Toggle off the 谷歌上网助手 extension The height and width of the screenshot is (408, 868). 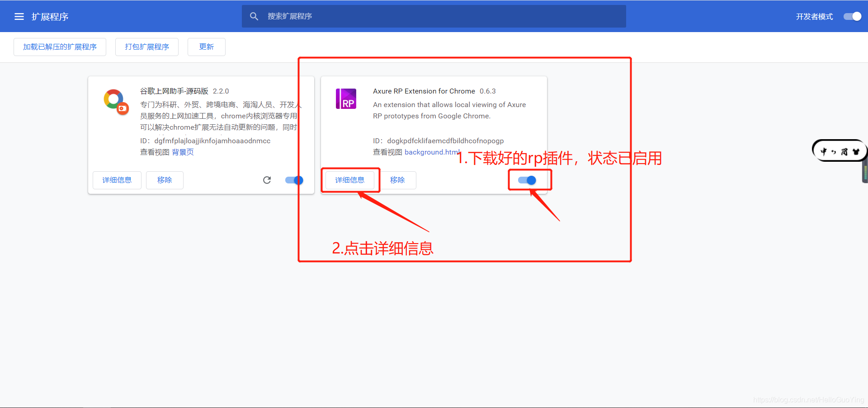pos(294,180)
